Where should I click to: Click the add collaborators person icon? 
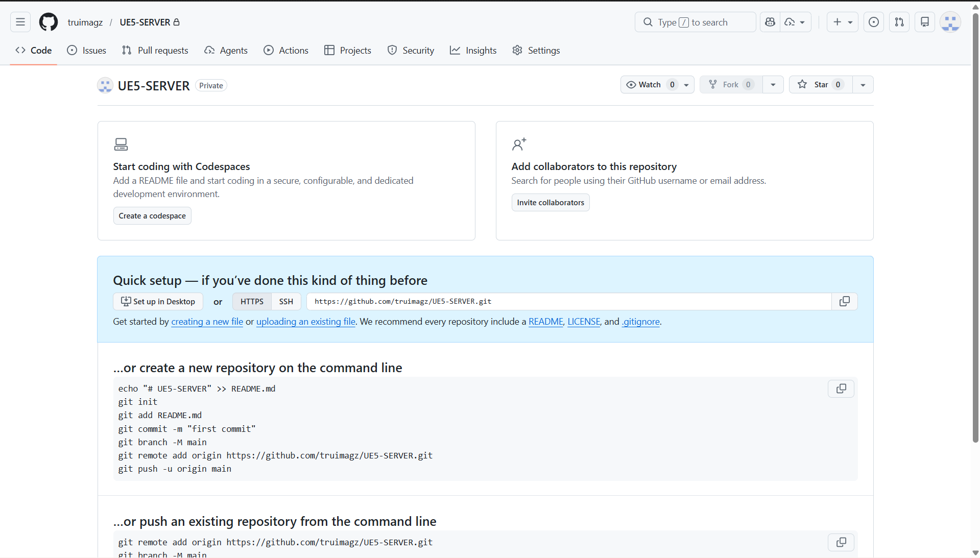[519, 144]
